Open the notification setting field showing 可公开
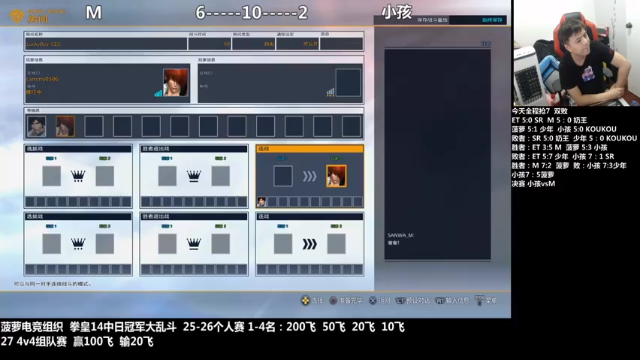The height and width of the screenshot is (360, 640). coord(298,44)
